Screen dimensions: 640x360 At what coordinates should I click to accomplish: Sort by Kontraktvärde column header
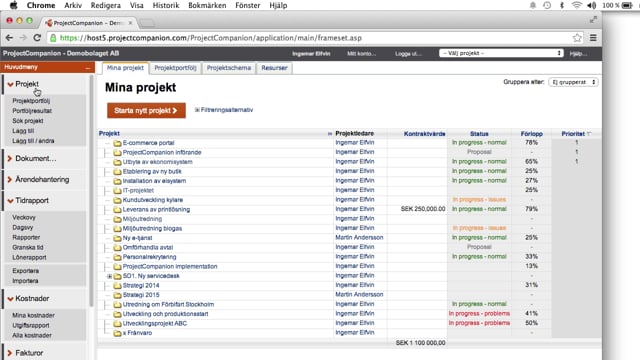(424, 134)
